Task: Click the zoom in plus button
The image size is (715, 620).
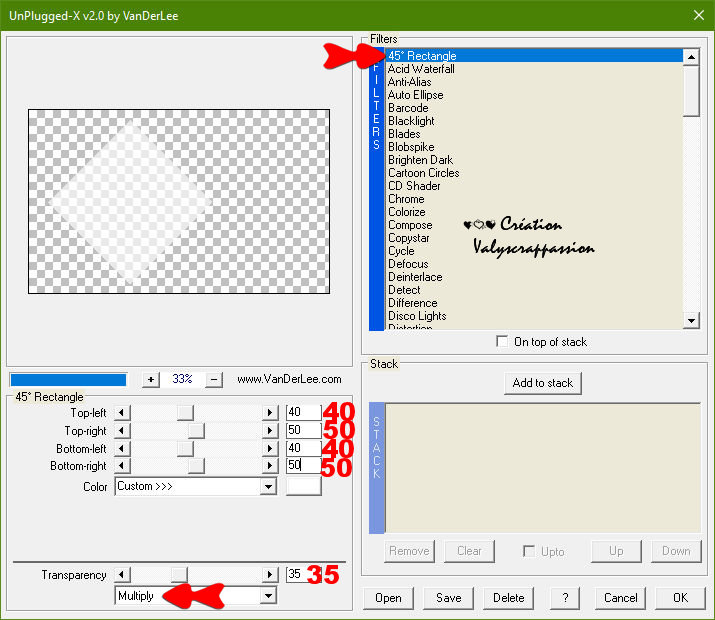Action: pos(150,380)
